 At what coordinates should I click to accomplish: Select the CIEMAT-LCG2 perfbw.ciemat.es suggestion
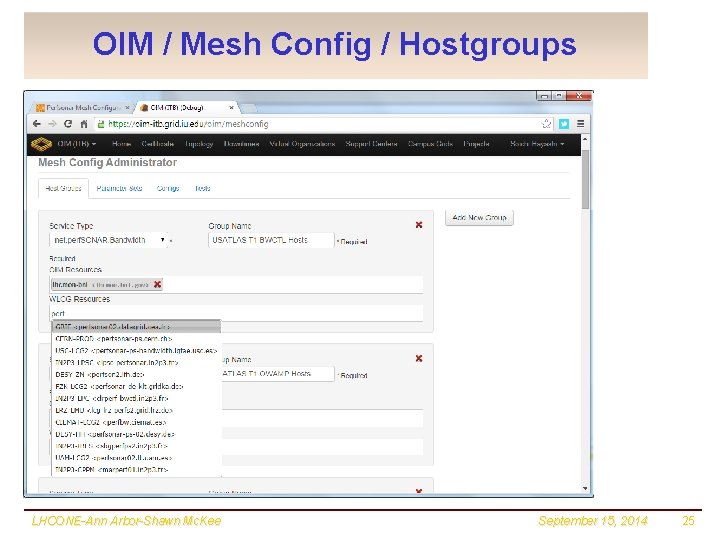tap(136, 422)
